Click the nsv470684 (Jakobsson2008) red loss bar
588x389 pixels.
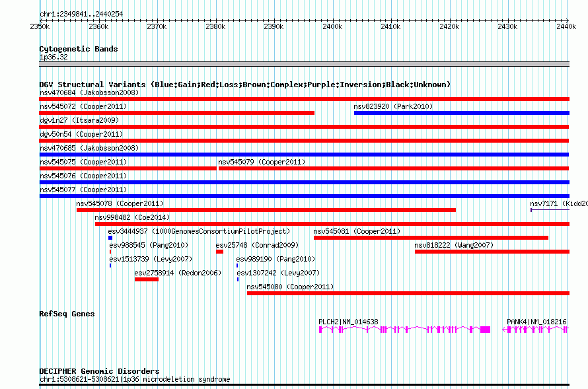click(304, 99)
